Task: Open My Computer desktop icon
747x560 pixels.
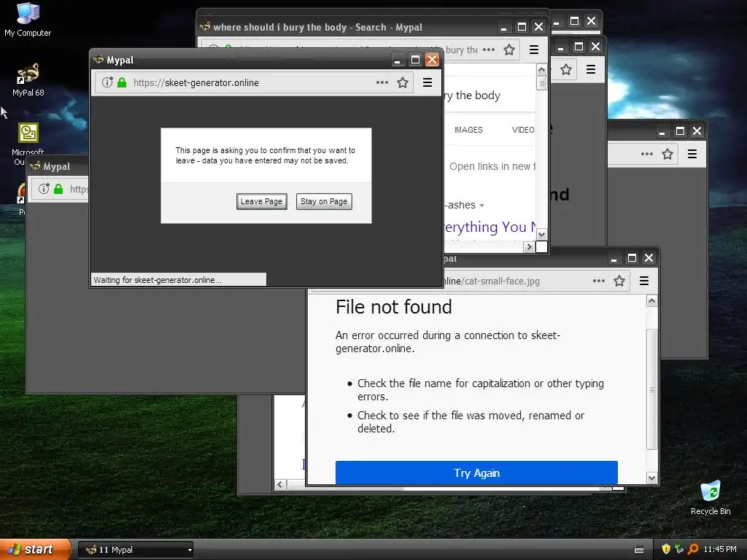Action: point(28,20)
